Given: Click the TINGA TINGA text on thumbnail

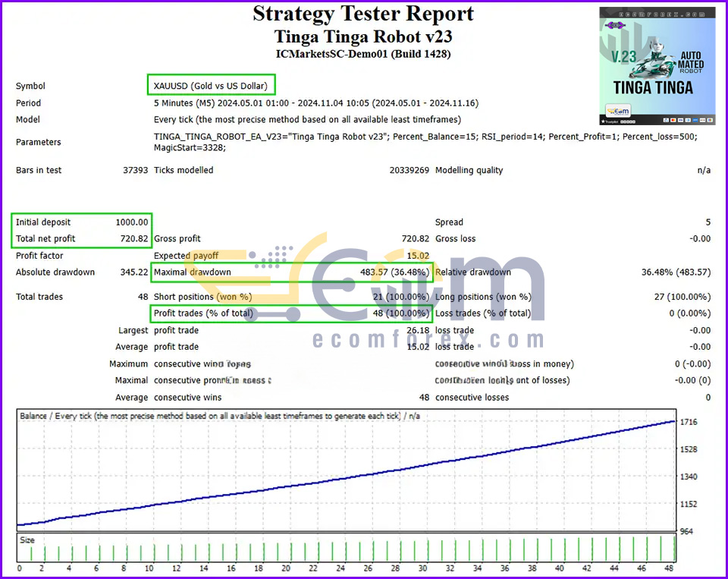Looking at the screenshot, I should click(653, 87).
